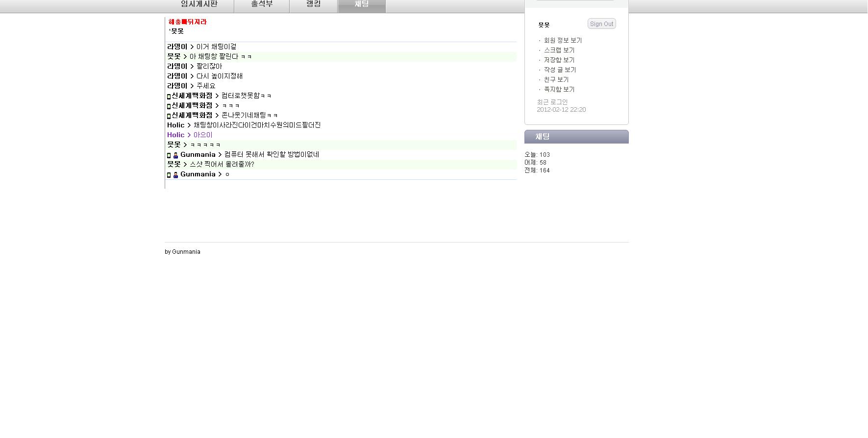Go to the 랭킹 tab

tap(313, 4)
